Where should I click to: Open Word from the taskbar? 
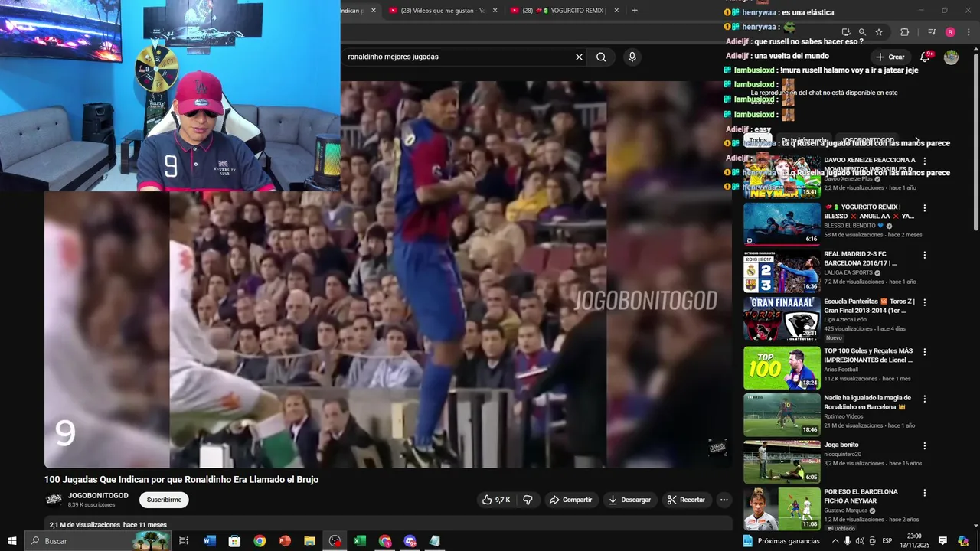pyautogui.click(x=210, y=541)
